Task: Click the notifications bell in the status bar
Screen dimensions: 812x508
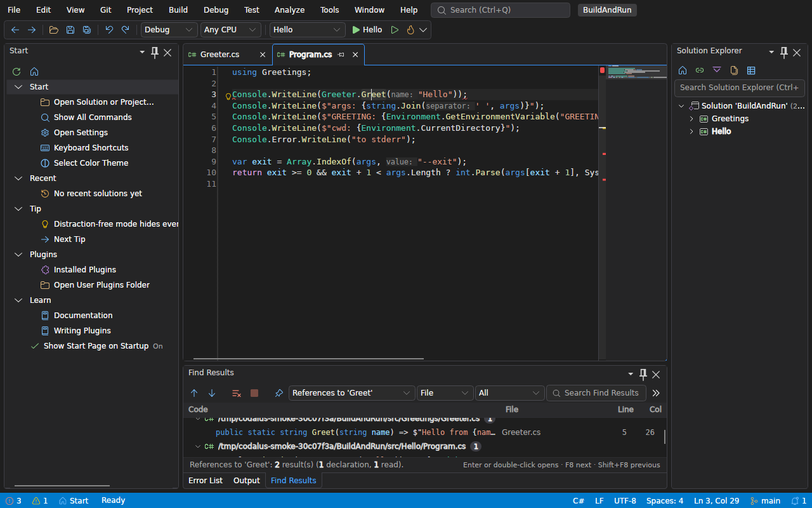Action: [x=799, y=500]
